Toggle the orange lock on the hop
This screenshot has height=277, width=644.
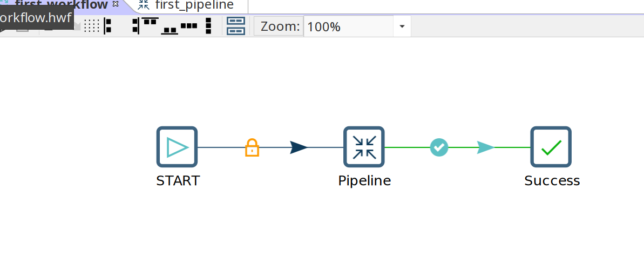click(252, 147)
